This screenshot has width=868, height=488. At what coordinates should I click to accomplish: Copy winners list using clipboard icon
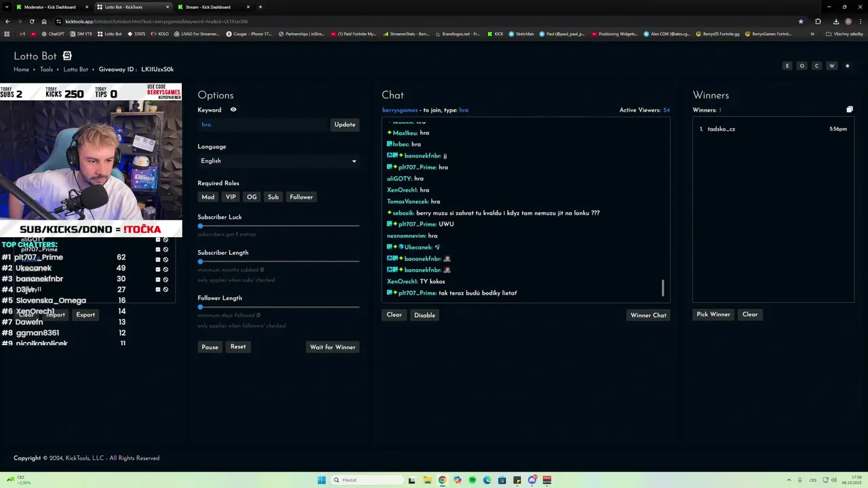850,110
